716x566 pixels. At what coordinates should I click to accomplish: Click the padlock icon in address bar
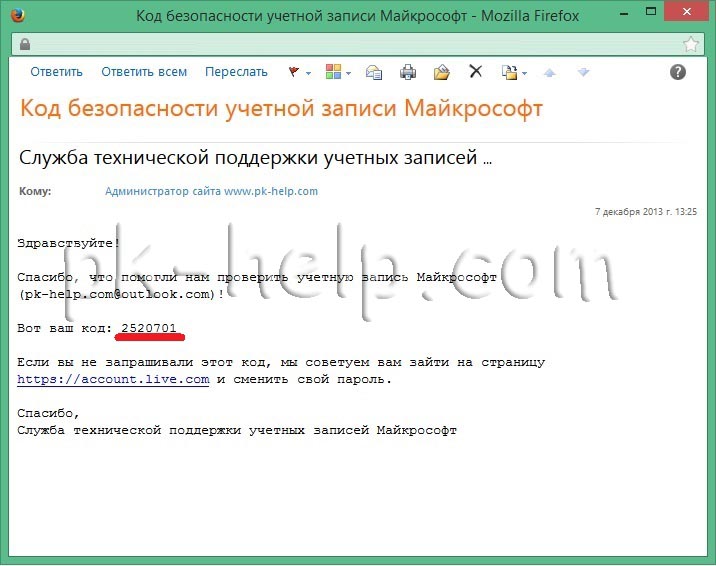pos(25,44)
